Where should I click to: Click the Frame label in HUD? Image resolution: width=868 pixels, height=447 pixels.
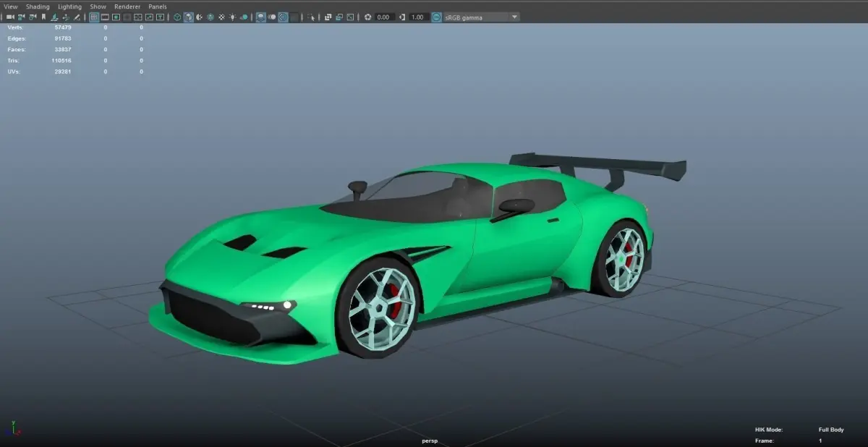click(764, 440)
